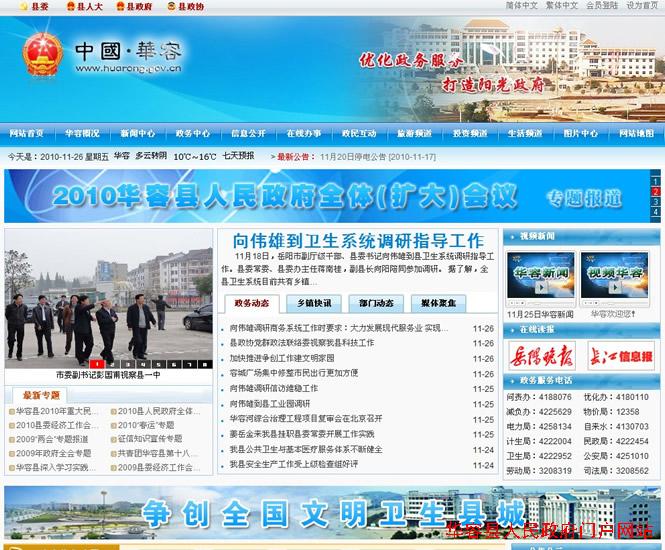Select the 媒体聚焦 tab
The width and height of the screenshot is (665, 550).
pyautogui.click(x=438, y=304)
